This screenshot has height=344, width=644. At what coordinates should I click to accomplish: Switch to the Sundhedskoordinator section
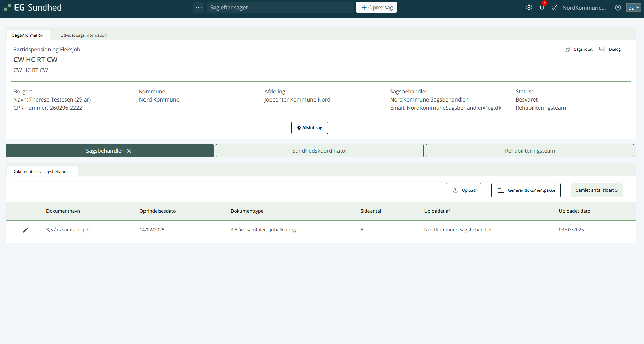point(320,151)
